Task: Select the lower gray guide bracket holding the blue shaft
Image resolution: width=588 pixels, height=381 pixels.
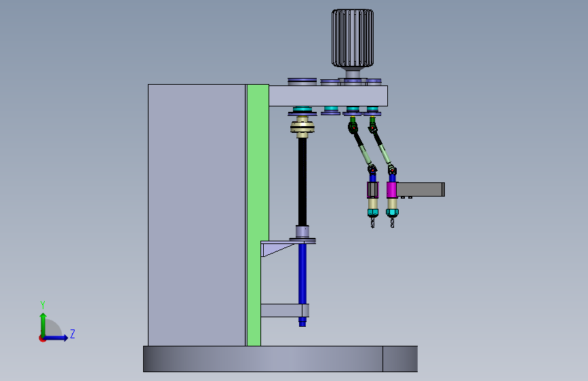Action: click(285, 310)
